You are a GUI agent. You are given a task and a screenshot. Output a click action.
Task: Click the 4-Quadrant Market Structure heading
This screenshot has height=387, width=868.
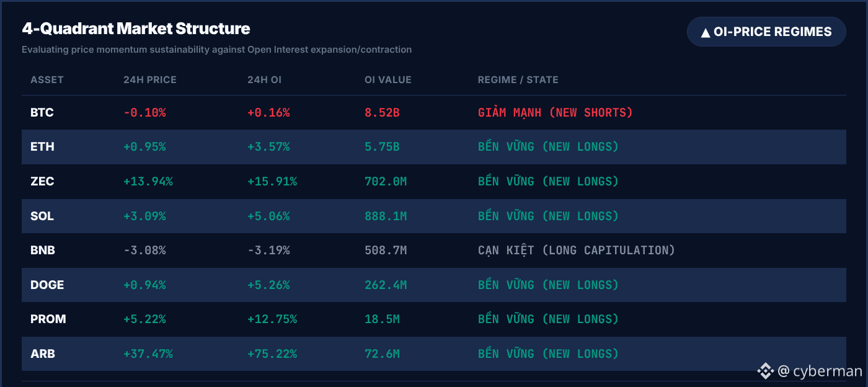136,29
